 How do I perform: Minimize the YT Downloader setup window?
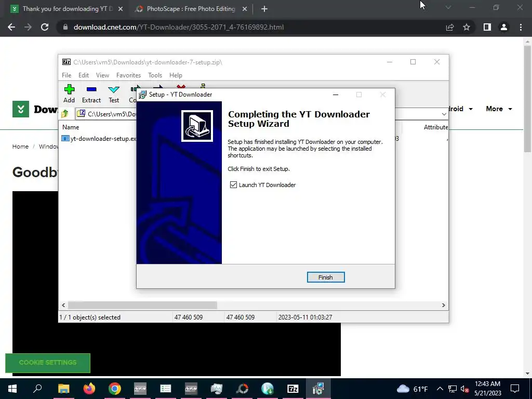tap(336, 95)
